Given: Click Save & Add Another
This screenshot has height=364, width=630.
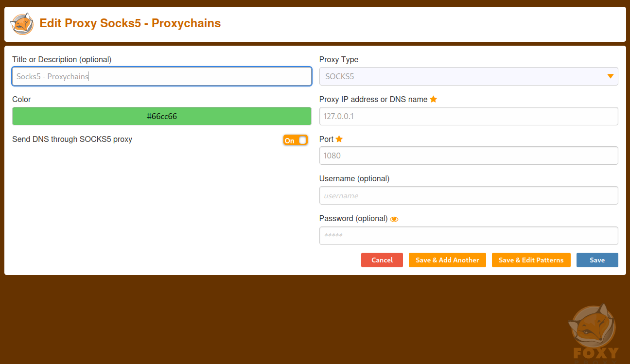Looking at the screenshot, I should 447,260.
